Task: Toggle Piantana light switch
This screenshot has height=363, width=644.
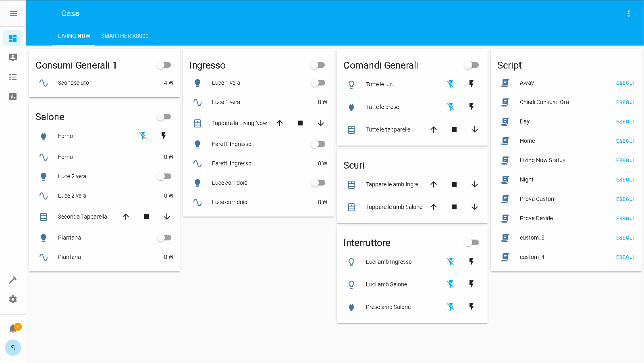Action: click(x=164, y=238)
